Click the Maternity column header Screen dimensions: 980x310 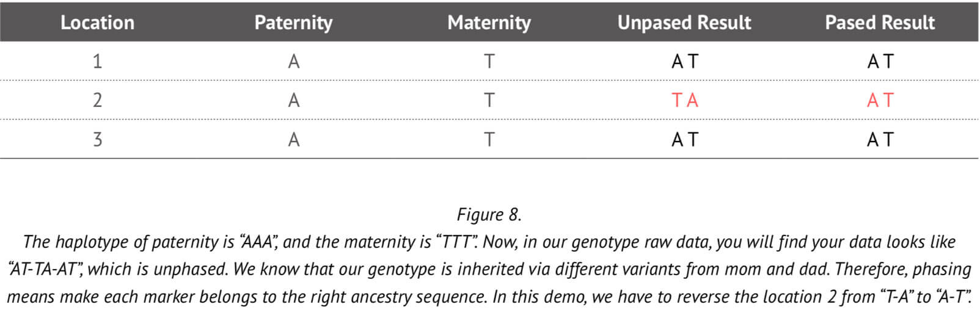pyautogui.click(x=489, y=23)
